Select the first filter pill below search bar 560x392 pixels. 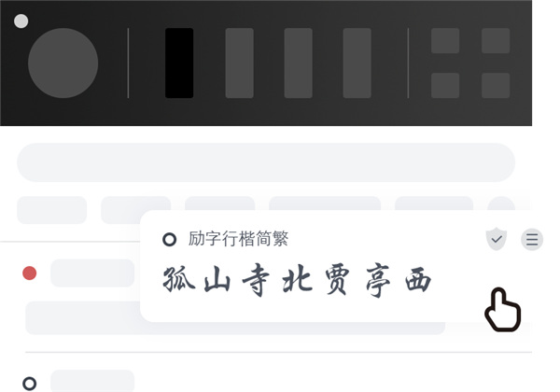click(51, 210)
